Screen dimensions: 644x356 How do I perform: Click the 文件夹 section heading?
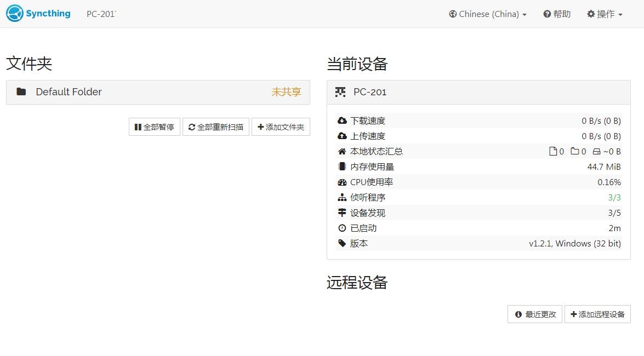pyautogui.click(x=29, y=64)
